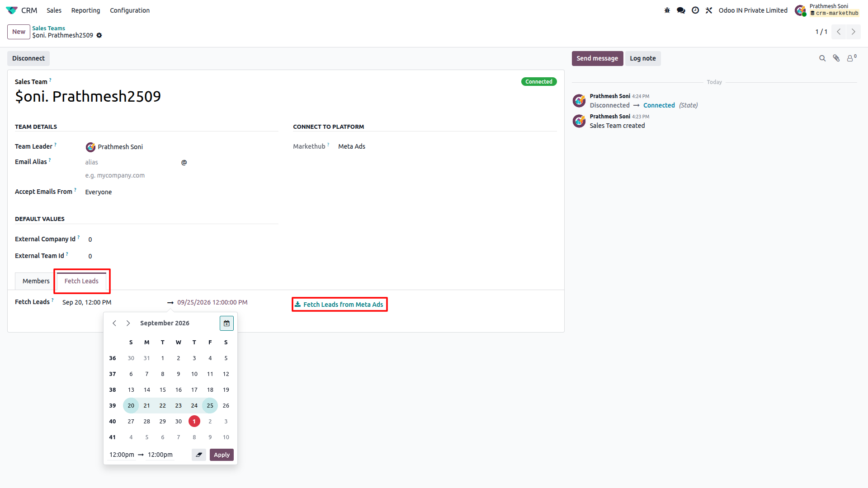Image resolution: width=868 pixels, height=488 pixels.
Task: Open the Markethub Meta Ads selector
Action: click(x=447, y=146)
